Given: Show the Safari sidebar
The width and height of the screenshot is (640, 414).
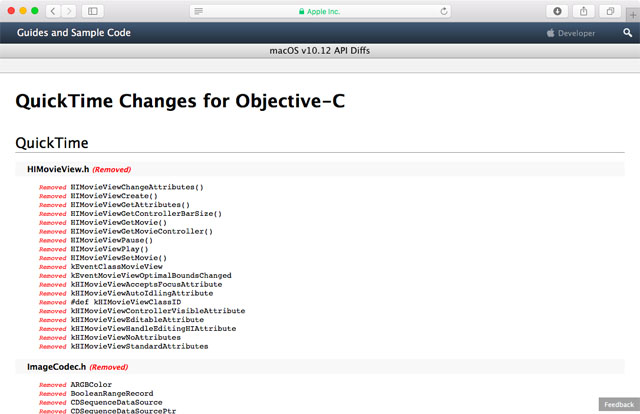Looking at the screenshot, I should pos(93,11).
